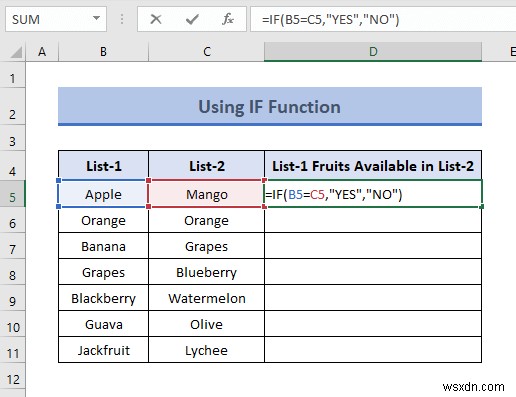
Task: Select 'Orange' in the List-1 column
Action: click(x=103, y=220)
